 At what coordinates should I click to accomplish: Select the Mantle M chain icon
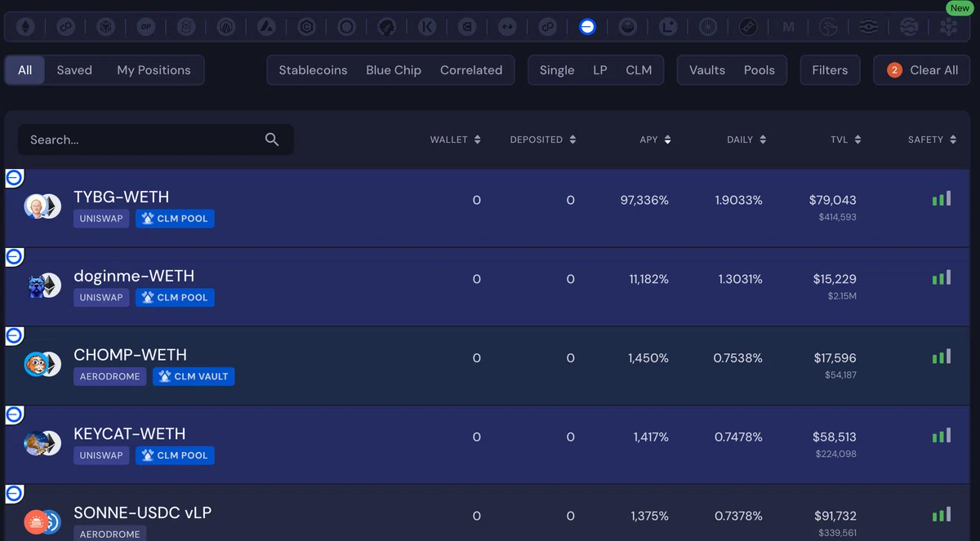(788, 27)
